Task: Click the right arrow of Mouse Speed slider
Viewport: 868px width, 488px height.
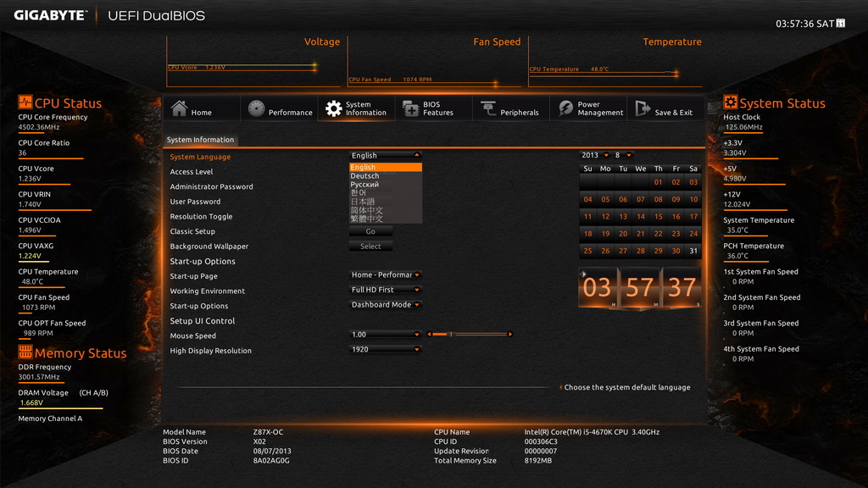Action: point(509,334)
